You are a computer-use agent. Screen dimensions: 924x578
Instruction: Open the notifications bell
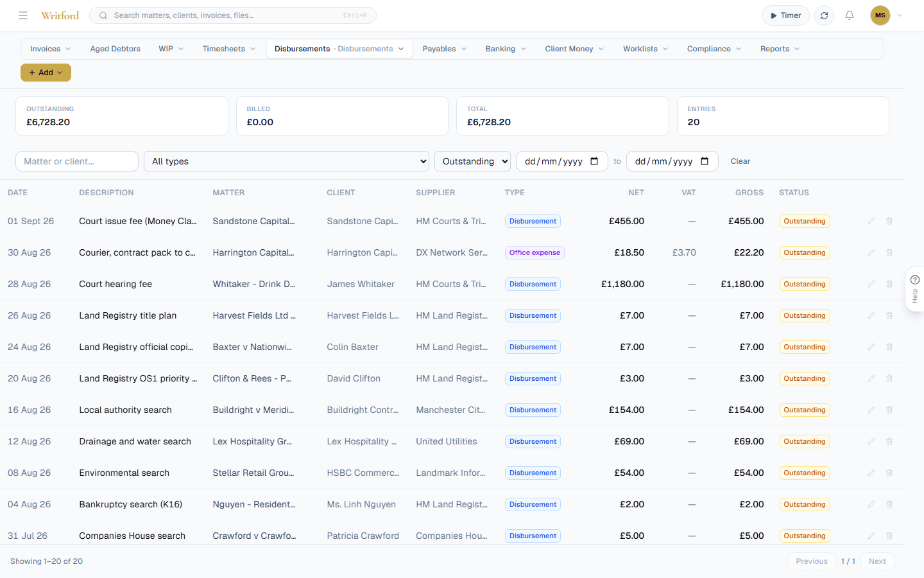[x=850, y=15]
